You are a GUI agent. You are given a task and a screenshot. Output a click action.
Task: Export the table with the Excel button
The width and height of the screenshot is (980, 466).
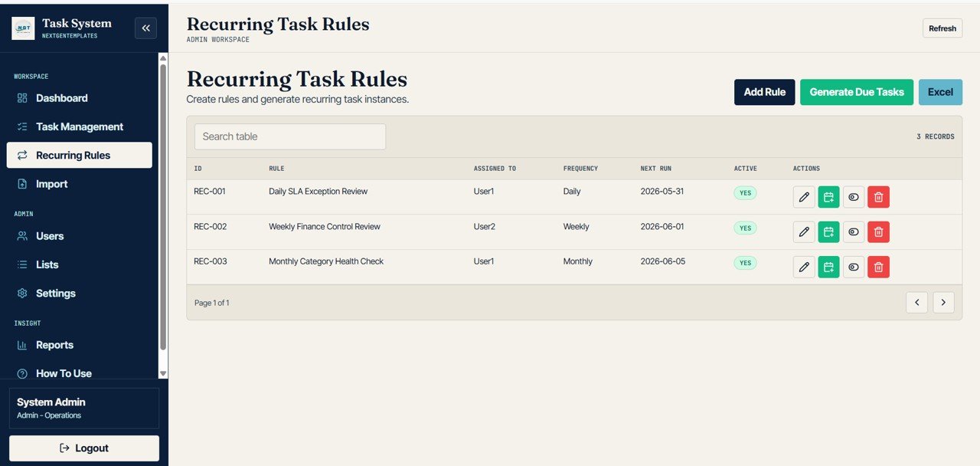(x=940, y=92)
